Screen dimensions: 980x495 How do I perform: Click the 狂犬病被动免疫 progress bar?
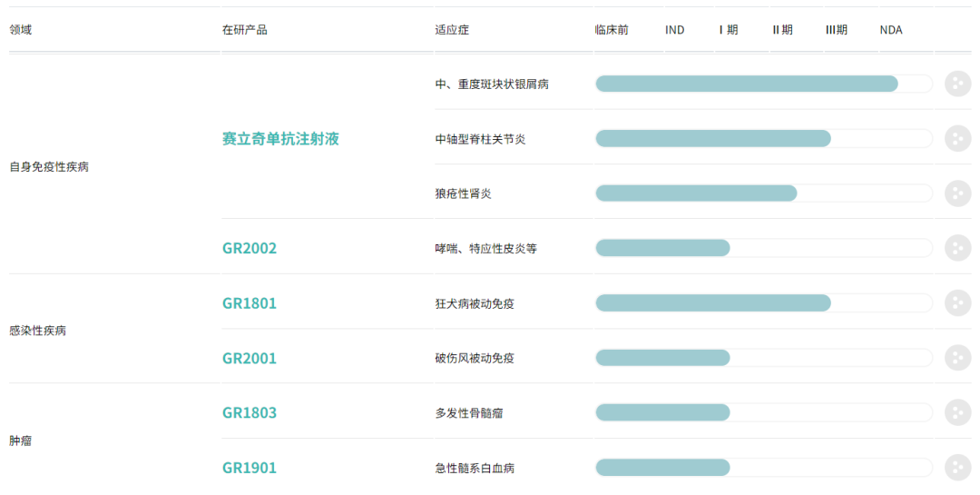click(x=712, y=302)
